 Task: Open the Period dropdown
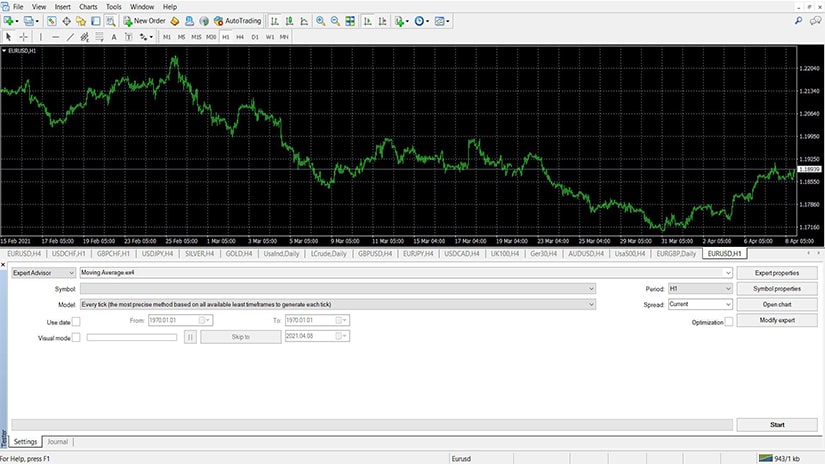(700, 288)
